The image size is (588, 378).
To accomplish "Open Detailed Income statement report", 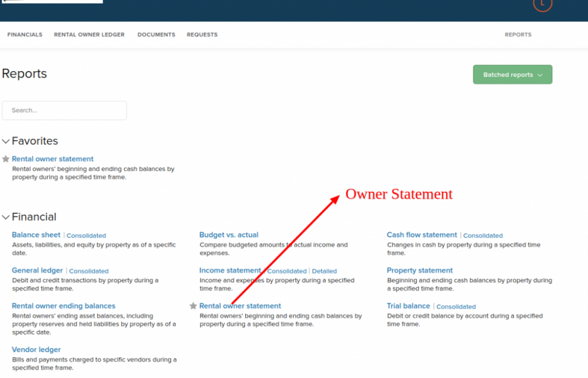I will [324, 271].
